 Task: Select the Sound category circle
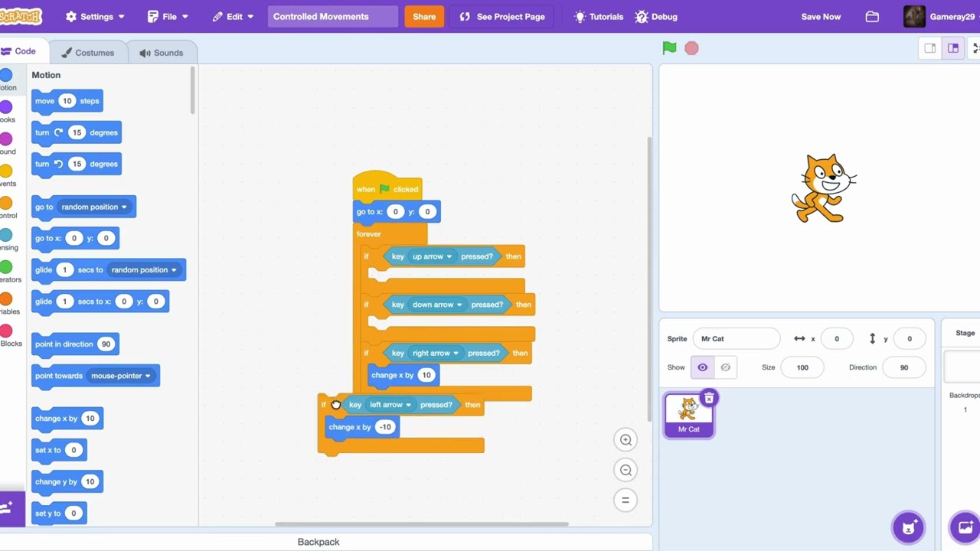pyautogui.click(x=6, y=139)
